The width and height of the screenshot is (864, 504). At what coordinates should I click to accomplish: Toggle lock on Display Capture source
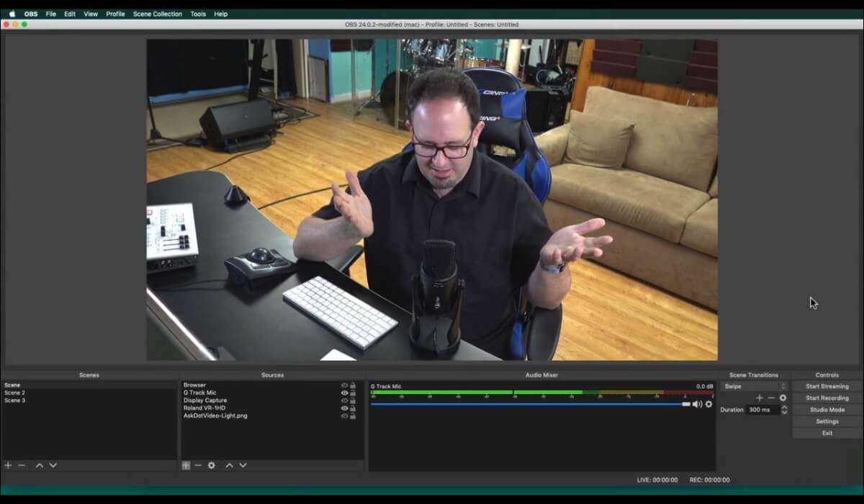[353, 400]
